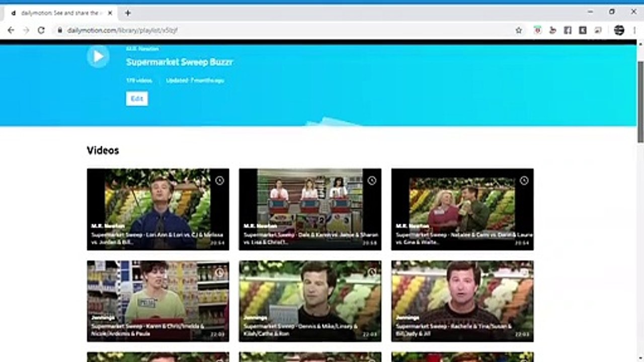644x362 pixels.
Task: Click the Edit playlist button
Action: tap(137, 99)
